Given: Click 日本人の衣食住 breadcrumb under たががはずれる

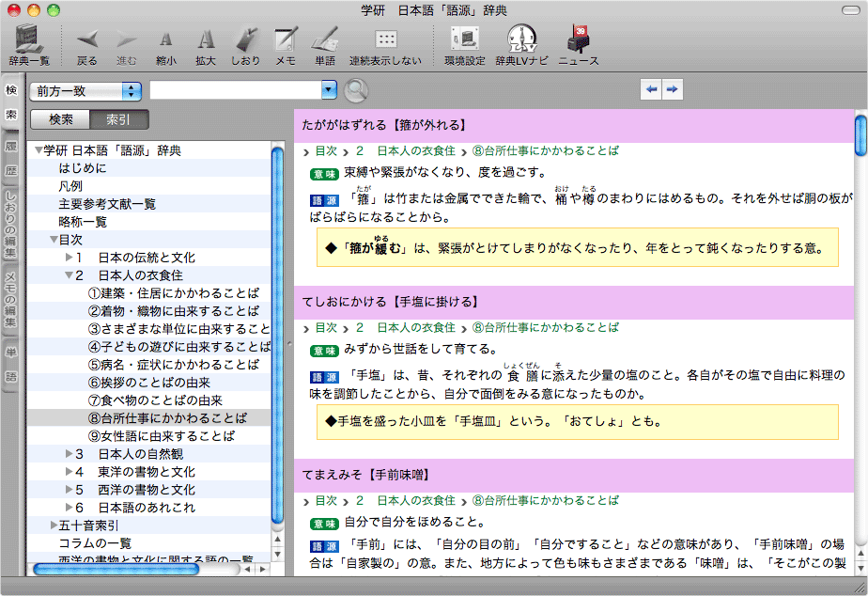Looking at the screenshot, I should 416,150.
